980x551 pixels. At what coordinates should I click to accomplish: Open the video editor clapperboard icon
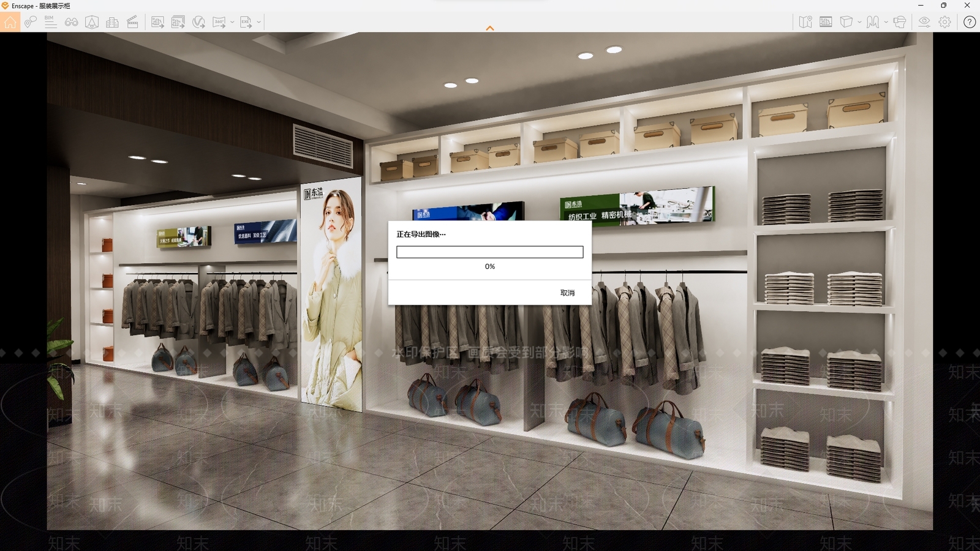click(x=132, y=22)
